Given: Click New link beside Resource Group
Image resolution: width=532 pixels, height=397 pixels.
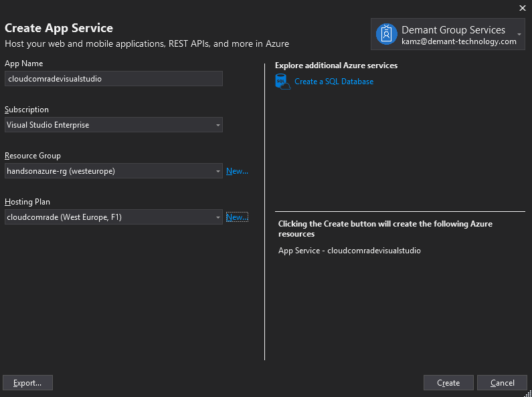Looking at the screenshot, I should (237, 171).
